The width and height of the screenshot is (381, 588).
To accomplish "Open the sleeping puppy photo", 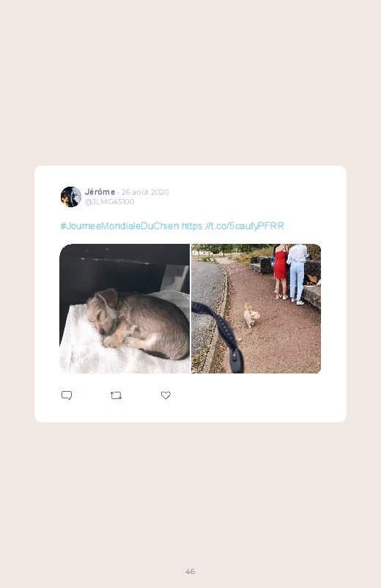I will [x=125, y=308].
